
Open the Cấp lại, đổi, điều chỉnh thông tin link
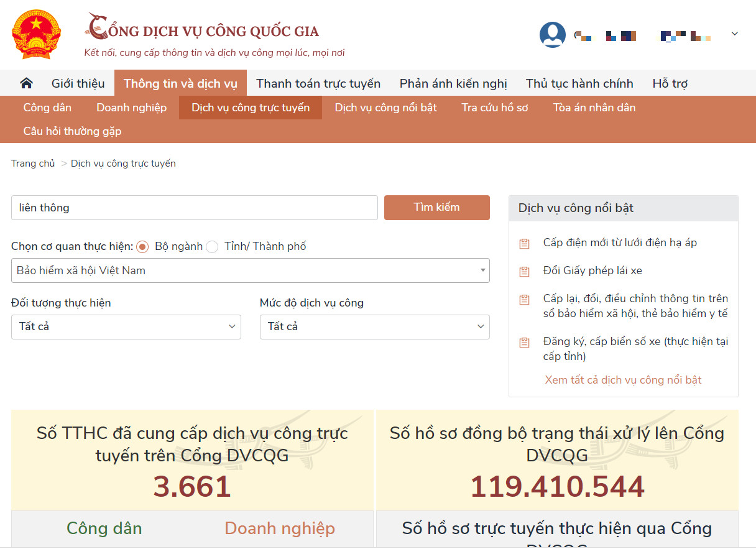(x=635, y=306)
